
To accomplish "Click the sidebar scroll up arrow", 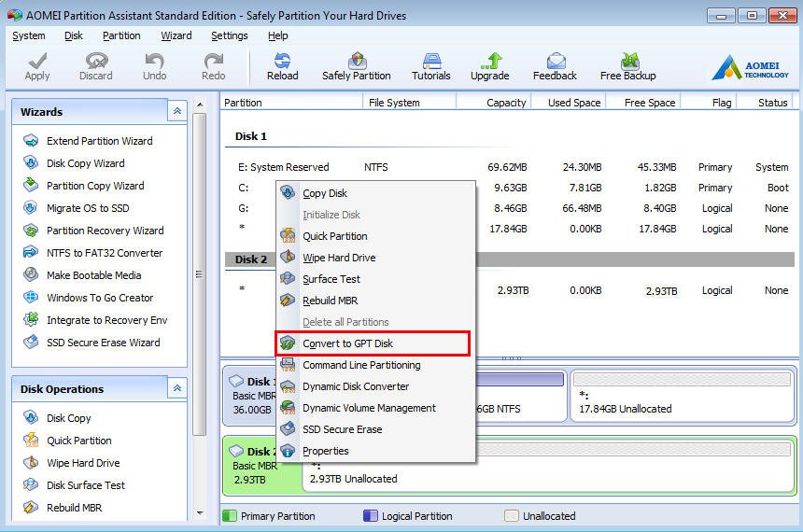I will pyautogui.click(x=200, y=105).
